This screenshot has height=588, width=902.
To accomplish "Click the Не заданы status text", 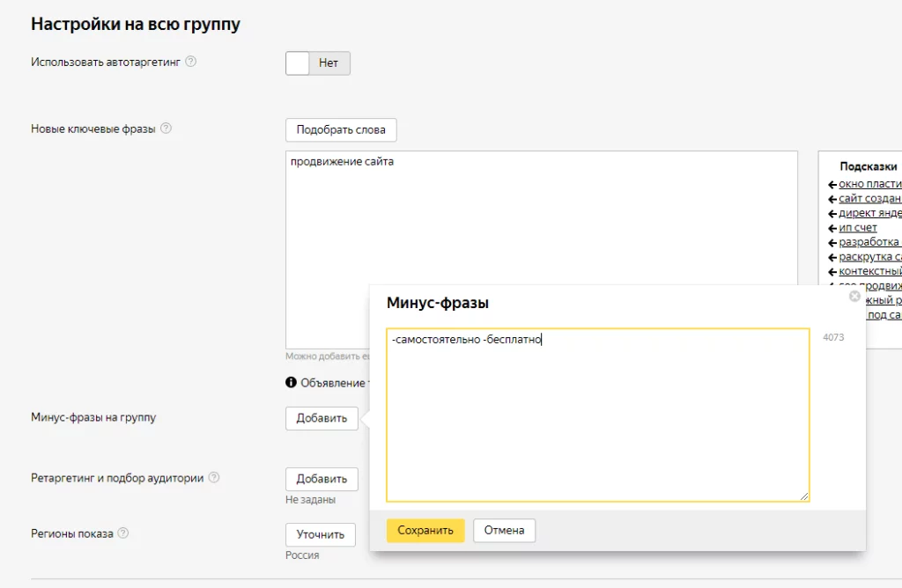I will click(x=311, y=500).
